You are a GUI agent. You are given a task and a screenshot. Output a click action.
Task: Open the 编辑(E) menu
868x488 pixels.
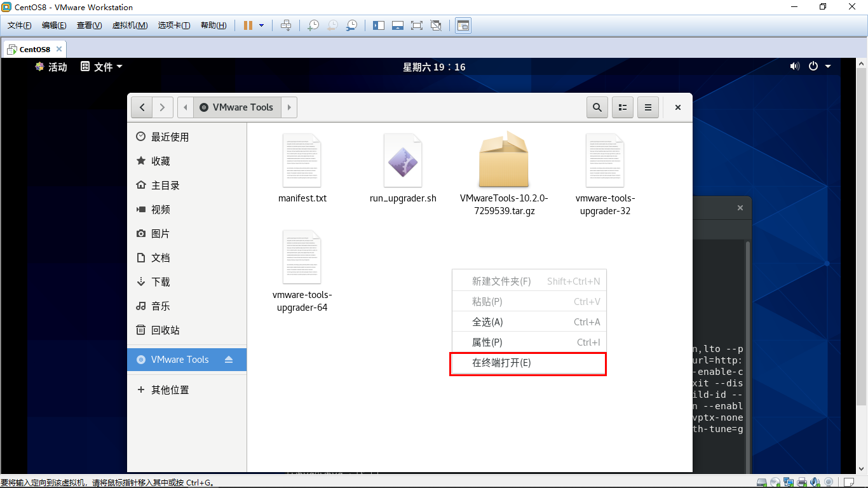(x=54, y=25)
